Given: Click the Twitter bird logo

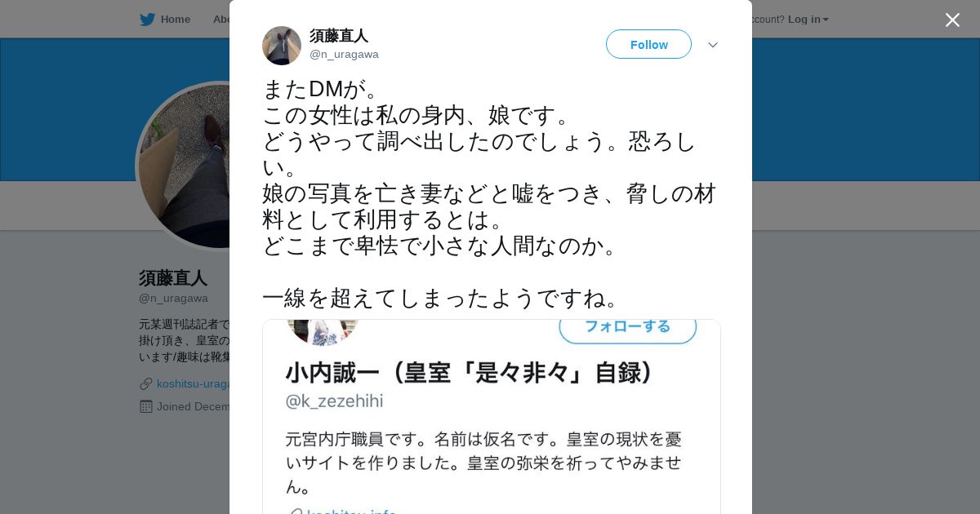Looking at the screenshot, I should (147, 19).
